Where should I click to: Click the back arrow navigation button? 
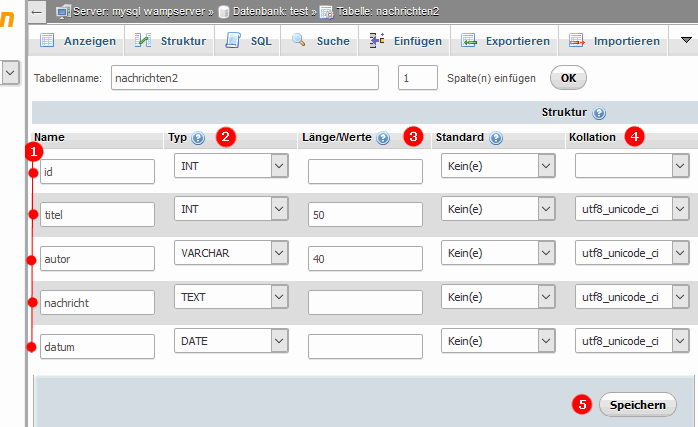[x=37, y=12]
